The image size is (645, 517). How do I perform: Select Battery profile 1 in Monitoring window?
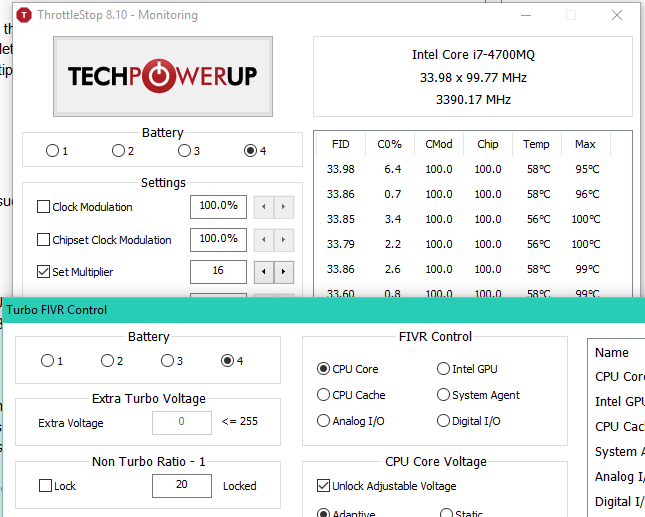[52, 151]
